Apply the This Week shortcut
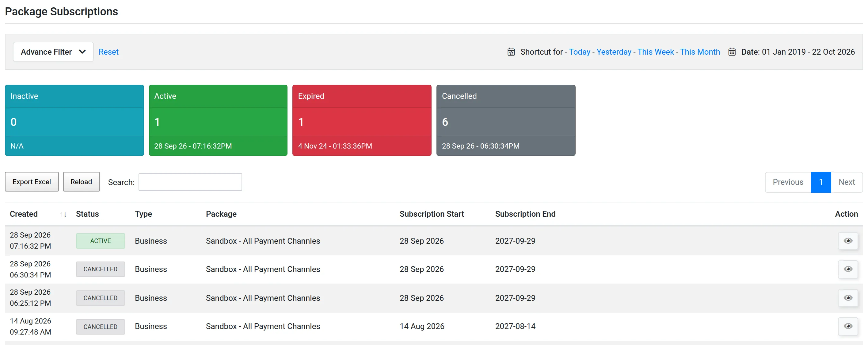 [x=655, y=52]
